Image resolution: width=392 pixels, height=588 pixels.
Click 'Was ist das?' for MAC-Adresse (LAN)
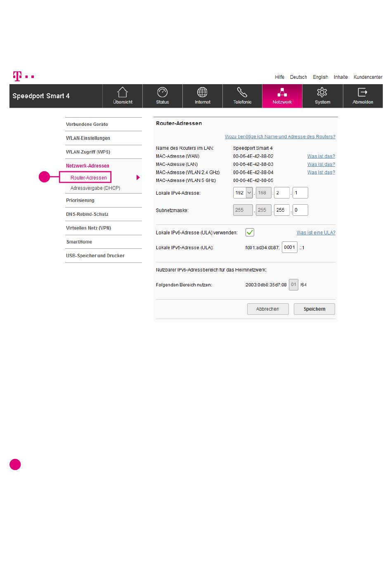point(321,164)
